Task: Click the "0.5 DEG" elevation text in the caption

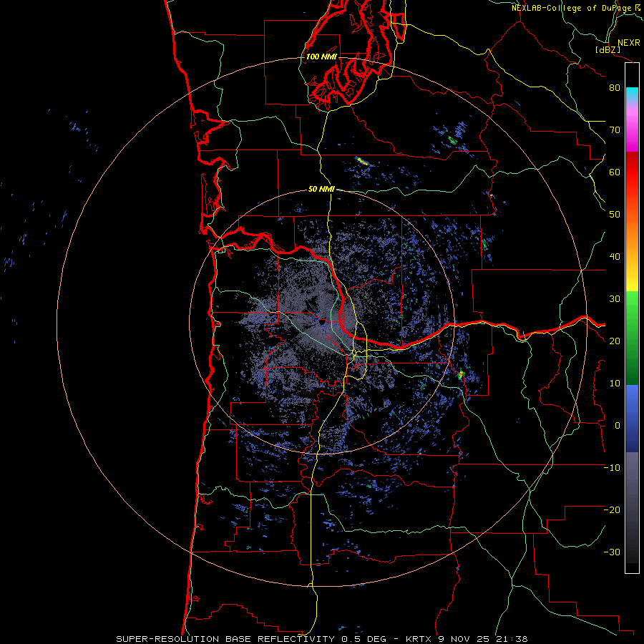Action: [x=364, y=639]
